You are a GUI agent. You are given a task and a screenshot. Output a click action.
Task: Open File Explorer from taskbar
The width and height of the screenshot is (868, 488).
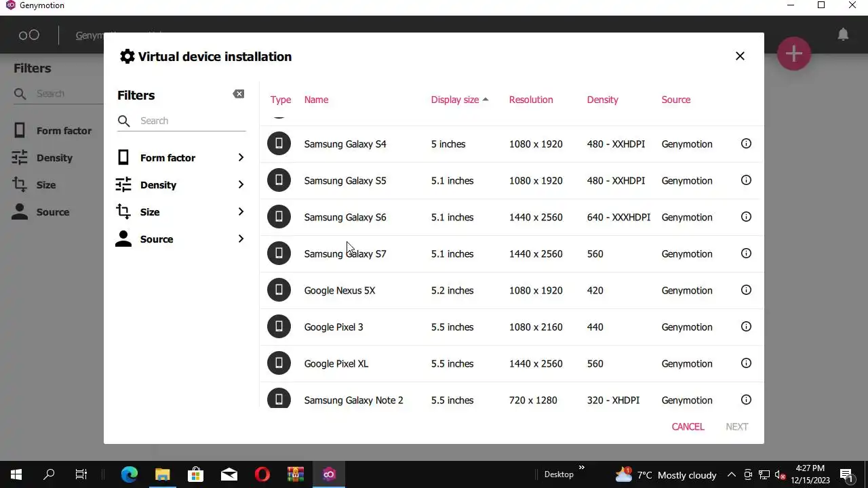coord(162,474)
